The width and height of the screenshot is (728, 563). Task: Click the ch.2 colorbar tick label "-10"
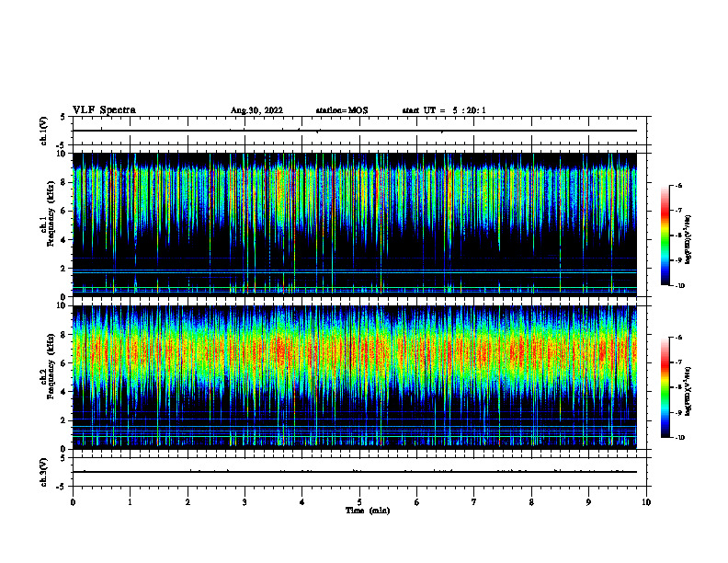pos(679,438)
